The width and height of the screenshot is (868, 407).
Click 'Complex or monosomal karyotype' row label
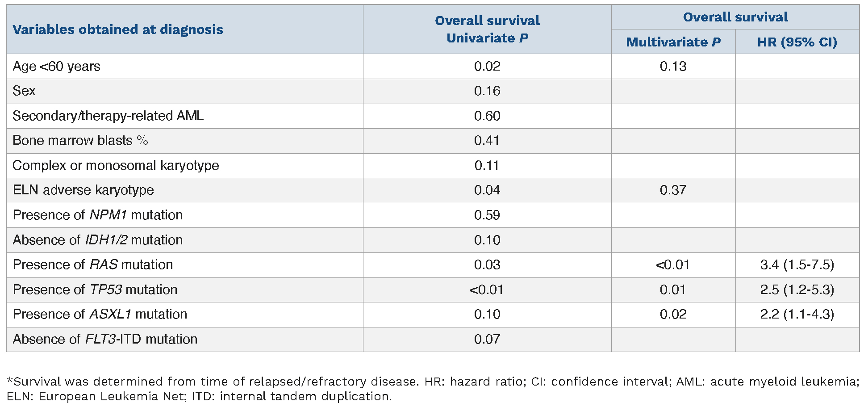(x=116, y=166)
